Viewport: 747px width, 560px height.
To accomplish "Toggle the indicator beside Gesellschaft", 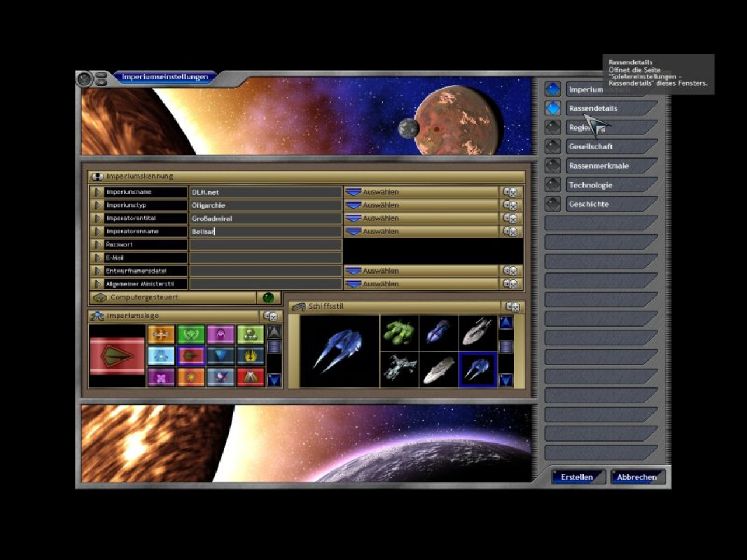I will pos(553,146).
